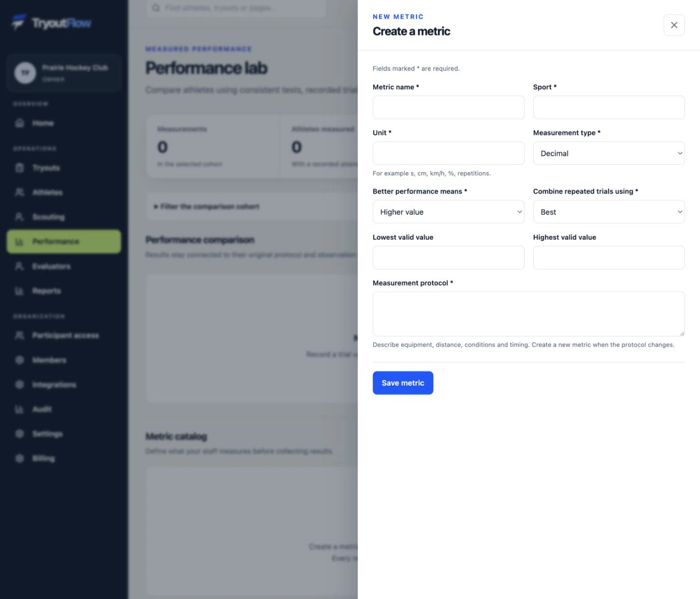This screenshot has width=700, height=599.
Task: Click the Participant access sidebar icon
Action: pyautogui.click(x=20, y=335)
